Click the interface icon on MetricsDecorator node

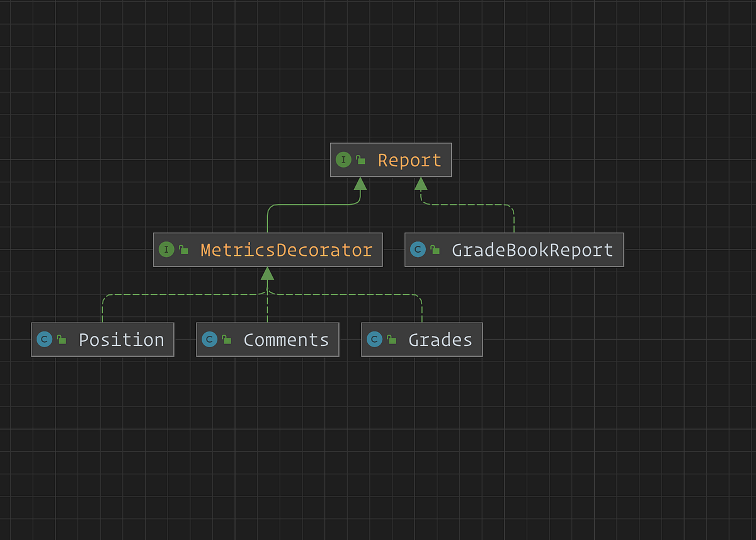tap(167, 250)
